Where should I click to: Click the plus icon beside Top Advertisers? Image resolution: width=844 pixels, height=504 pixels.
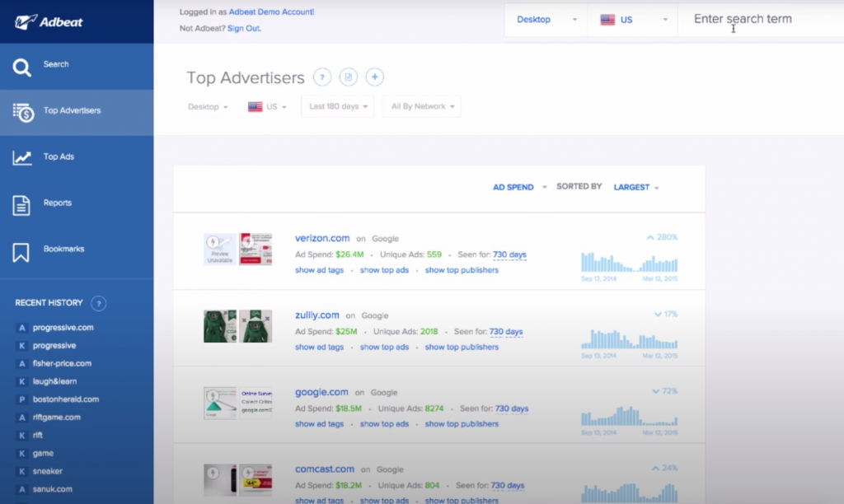[x=375, y=77]
